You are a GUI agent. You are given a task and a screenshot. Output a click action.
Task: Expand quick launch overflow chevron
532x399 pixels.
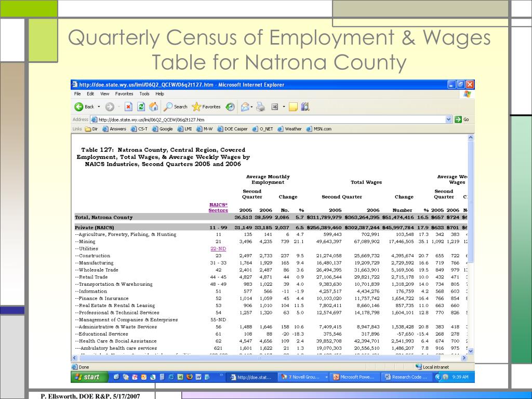click(x=221, y=375)
